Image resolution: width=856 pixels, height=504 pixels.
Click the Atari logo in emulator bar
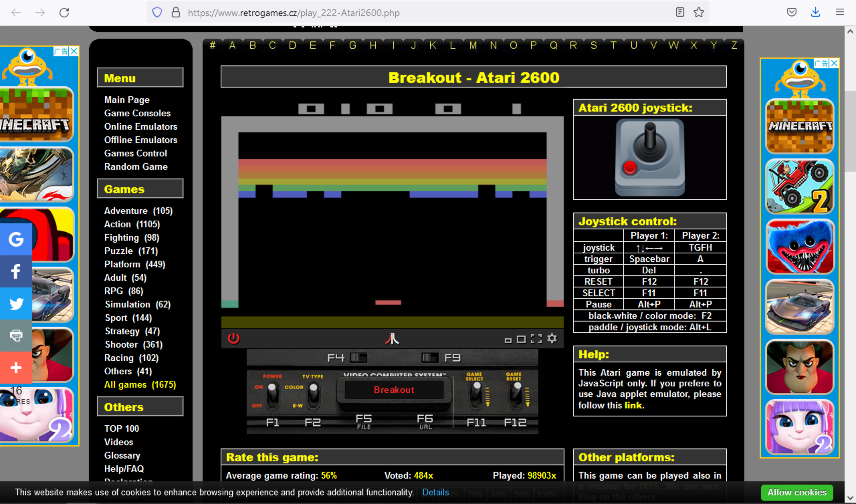click(x=392, y=338)
